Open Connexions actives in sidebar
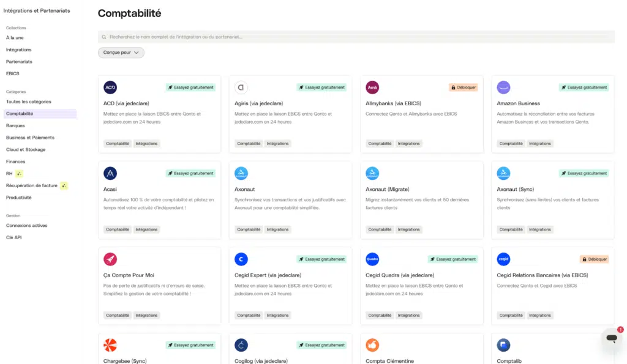 (26, 226)
